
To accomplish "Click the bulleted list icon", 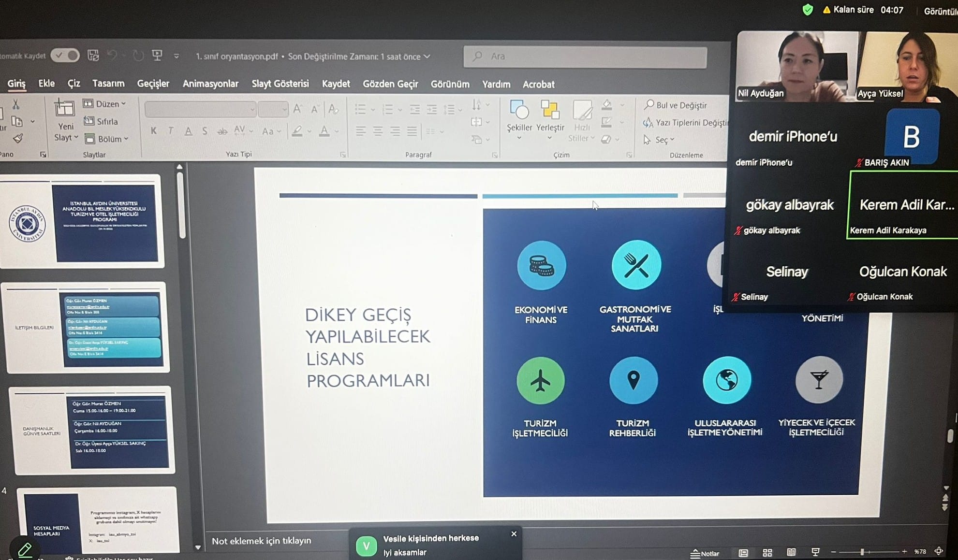I will (361, 110).
